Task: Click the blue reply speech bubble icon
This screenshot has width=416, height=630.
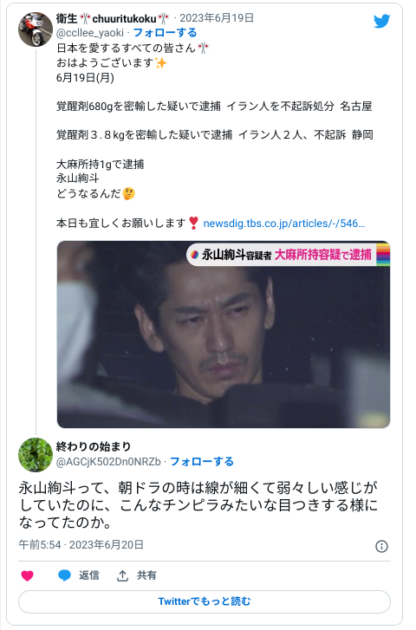Action: [x=64, y=575]
